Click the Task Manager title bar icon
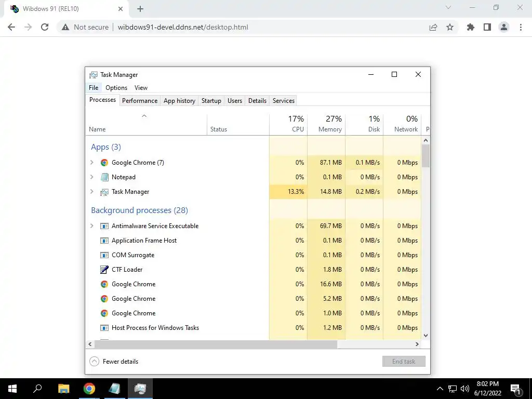This screenshot has width=532, height=399. (94, 75)
